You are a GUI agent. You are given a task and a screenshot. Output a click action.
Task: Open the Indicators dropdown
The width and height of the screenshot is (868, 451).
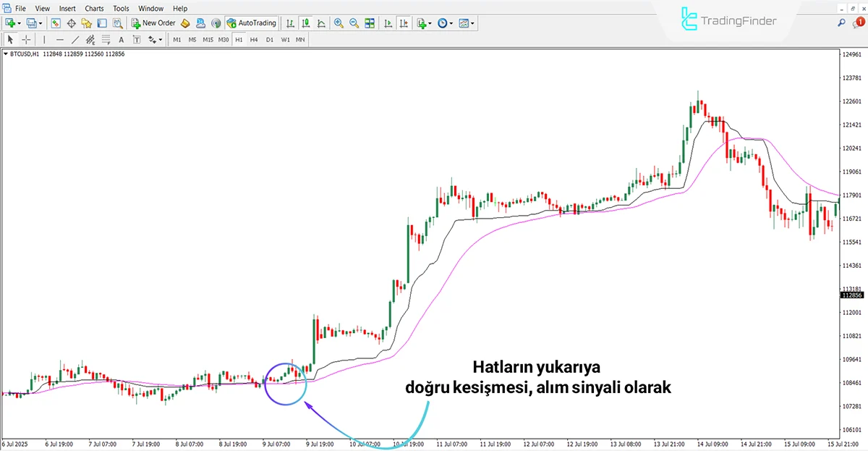coord(420,23)
